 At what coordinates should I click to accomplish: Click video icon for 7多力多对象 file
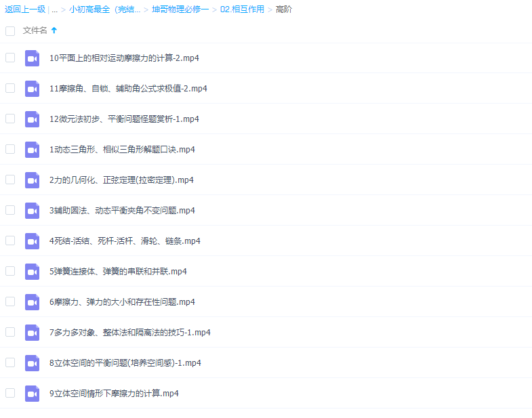(32, 333)
